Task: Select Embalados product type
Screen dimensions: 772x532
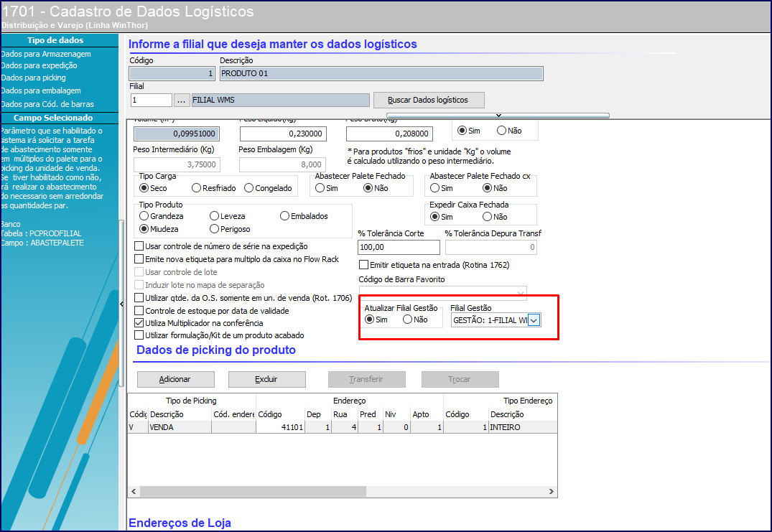Action: tap(304, 216)
